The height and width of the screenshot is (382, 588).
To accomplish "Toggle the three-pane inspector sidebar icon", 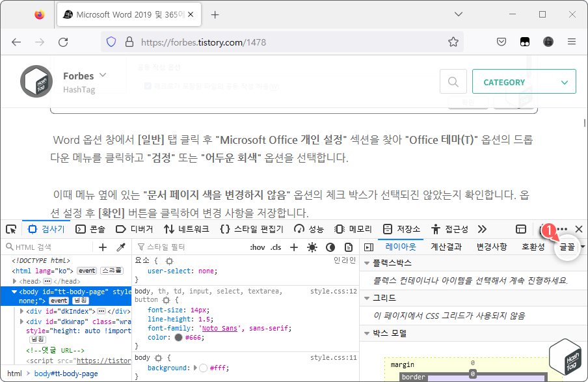I will pos(369,247).
